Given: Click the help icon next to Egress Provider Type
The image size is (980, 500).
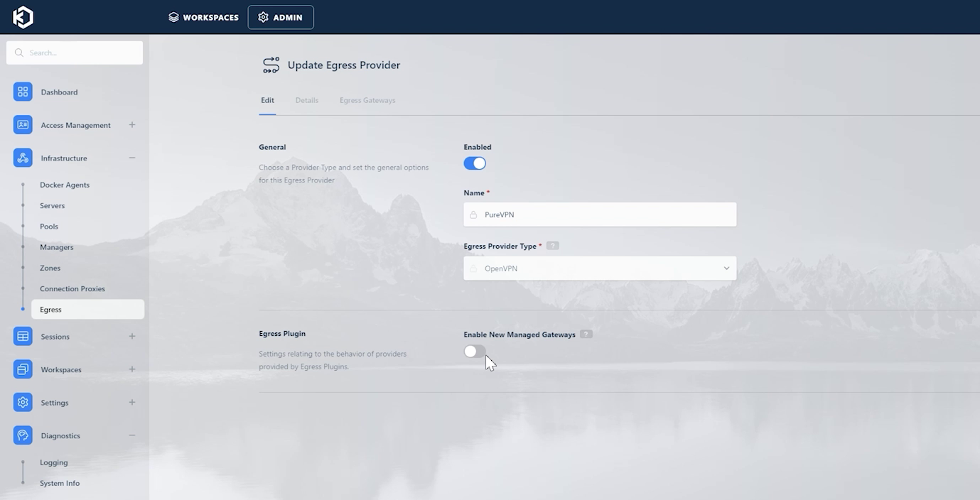Looking at the screenshot, I should [552, 246].
